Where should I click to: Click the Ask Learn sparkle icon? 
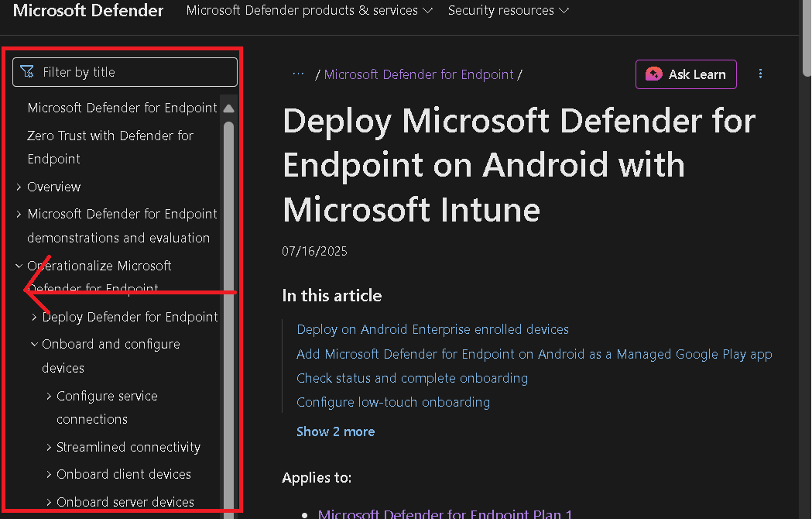click(653, 74)
